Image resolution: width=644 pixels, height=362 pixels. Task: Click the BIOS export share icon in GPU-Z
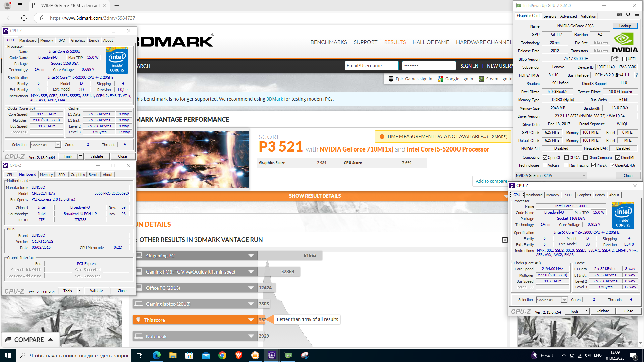(x=614, y=59)
